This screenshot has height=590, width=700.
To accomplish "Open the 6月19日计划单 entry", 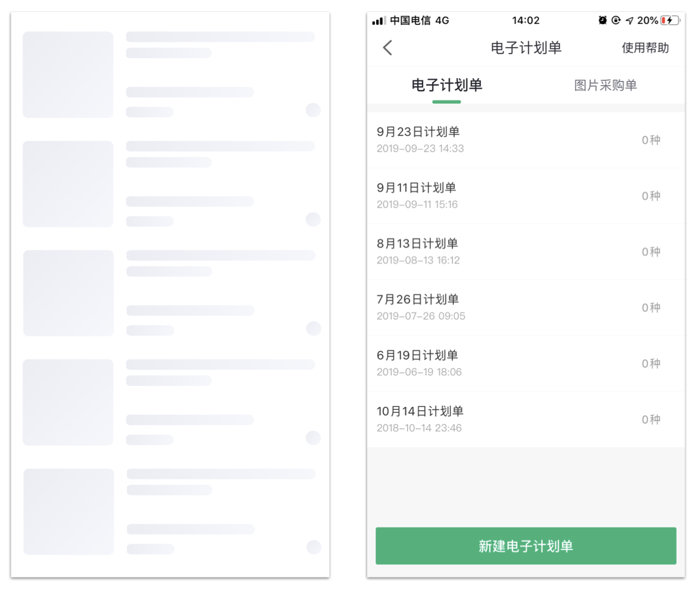I will coord(526,363).
